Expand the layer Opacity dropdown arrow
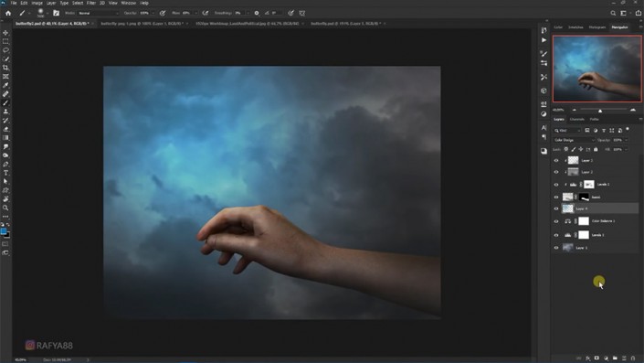The width and height of the screenshot is (644, 363). (626, 140)
